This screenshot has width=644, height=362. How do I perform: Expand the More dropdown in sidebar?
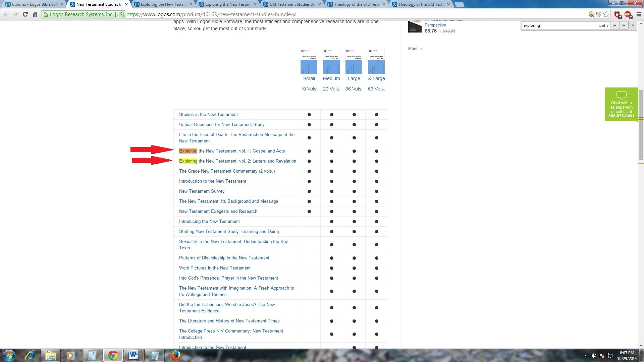pos(415,49)
